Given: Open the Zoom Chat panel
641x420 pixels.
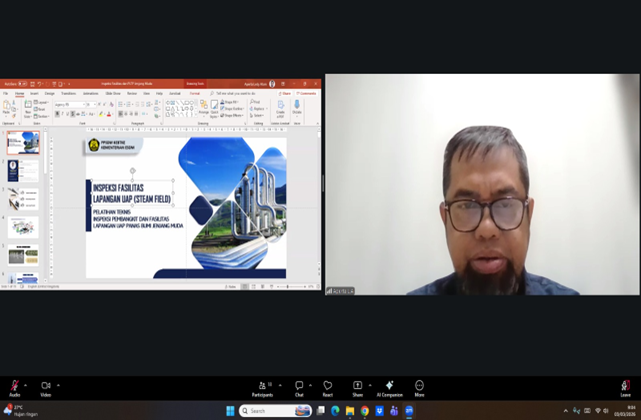Looking at the screenshot, I should tap(299, 386).
